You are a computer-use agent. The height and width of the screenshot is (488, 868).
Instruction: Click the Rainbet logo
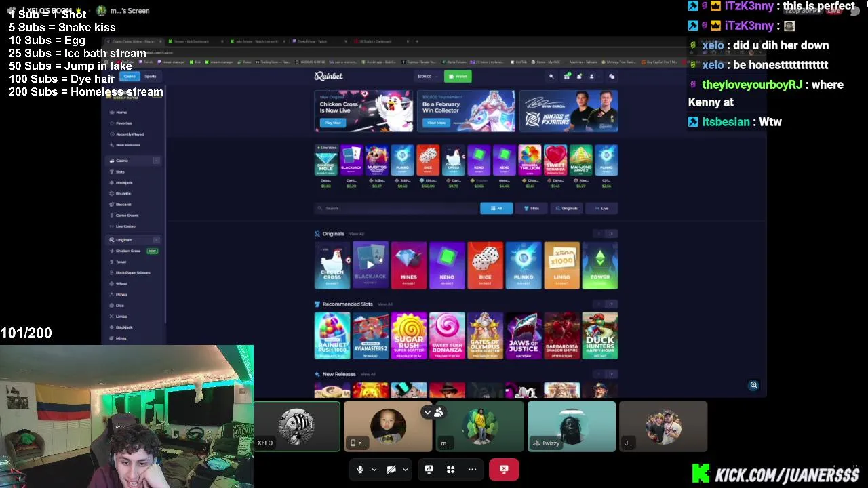click(328, 77)
